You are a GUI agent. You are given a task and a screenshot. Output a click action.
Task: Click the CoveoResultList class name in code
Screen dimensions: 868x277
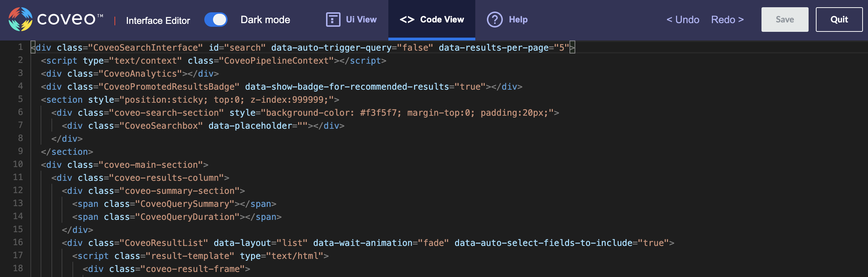pos(164,243)
